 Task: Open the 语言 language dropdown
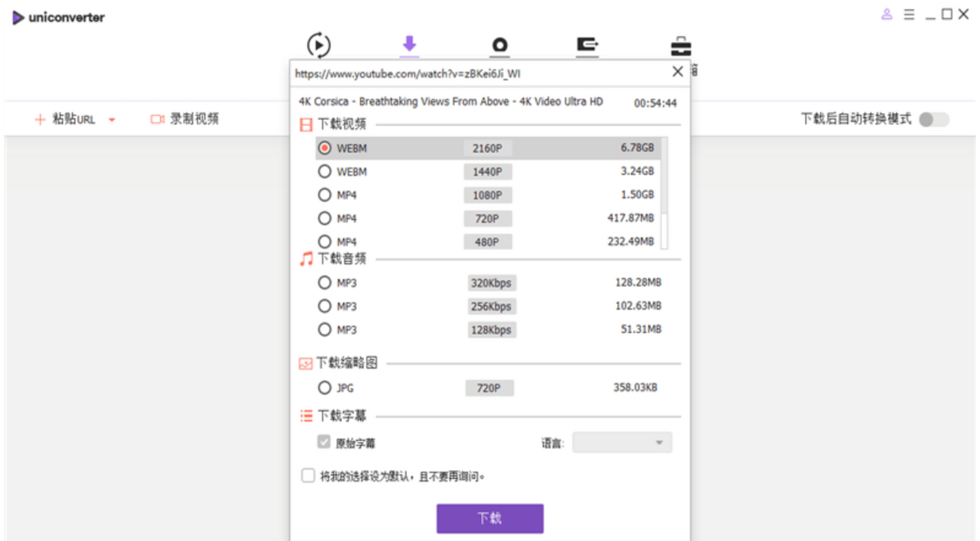(622, 443)
